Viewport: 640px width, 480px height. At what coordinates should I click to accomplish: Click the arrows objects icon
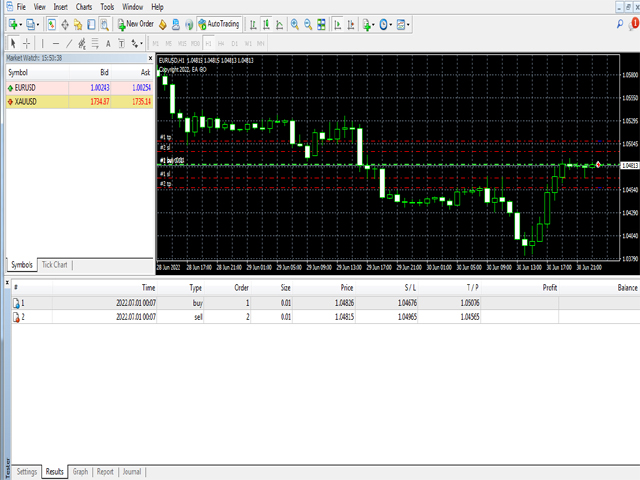[134, 43]
